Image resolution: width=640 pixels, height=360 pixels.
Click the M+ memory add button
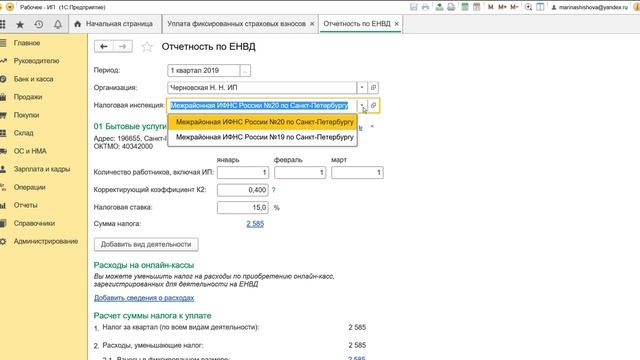(x=502, y=7)
